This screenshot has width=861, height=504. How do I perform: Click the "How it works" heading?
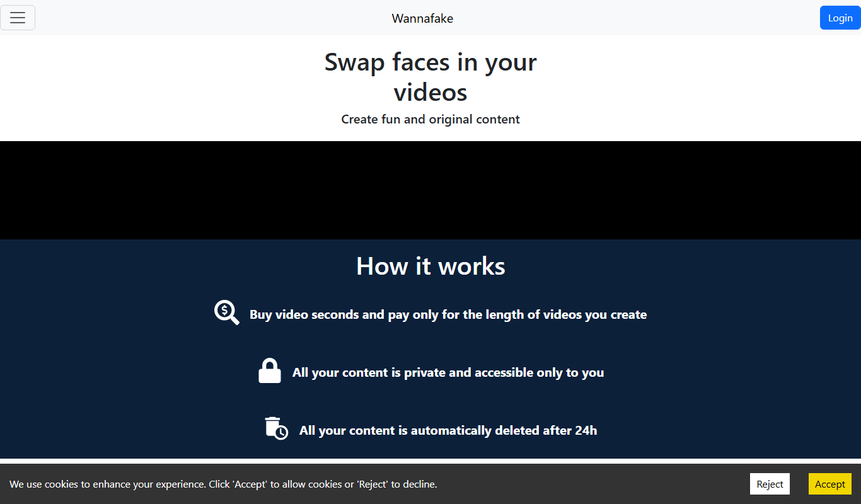(x=430, y=266)
